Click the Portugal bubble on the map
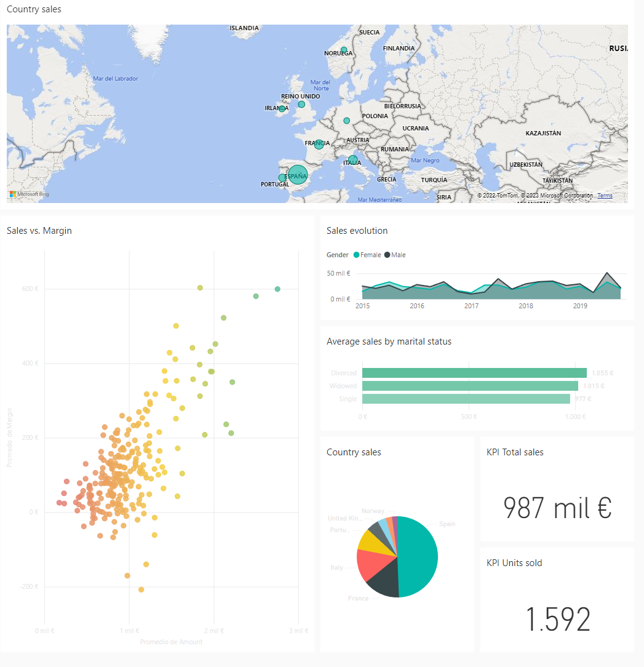Screen dimensions: 644x667 click(282, 178)
